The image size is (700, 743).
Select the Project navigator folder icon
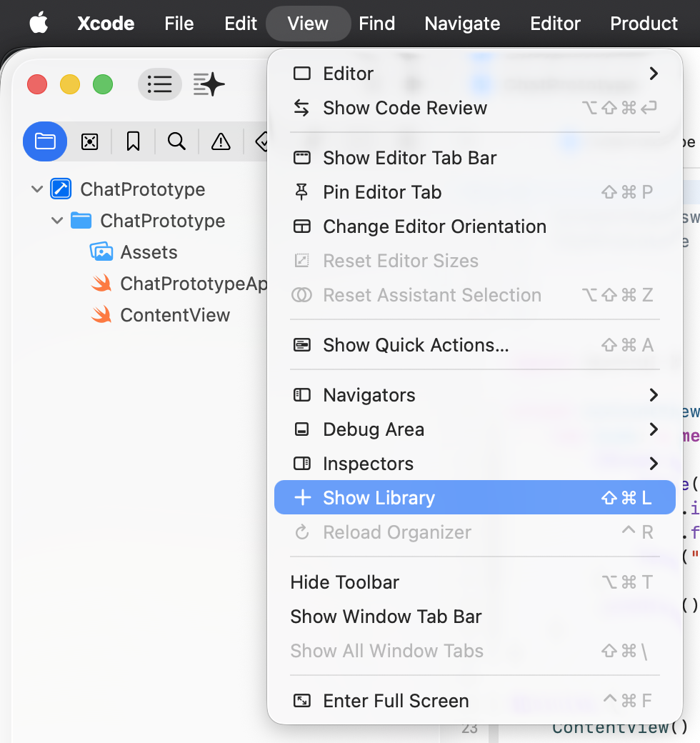45,141
